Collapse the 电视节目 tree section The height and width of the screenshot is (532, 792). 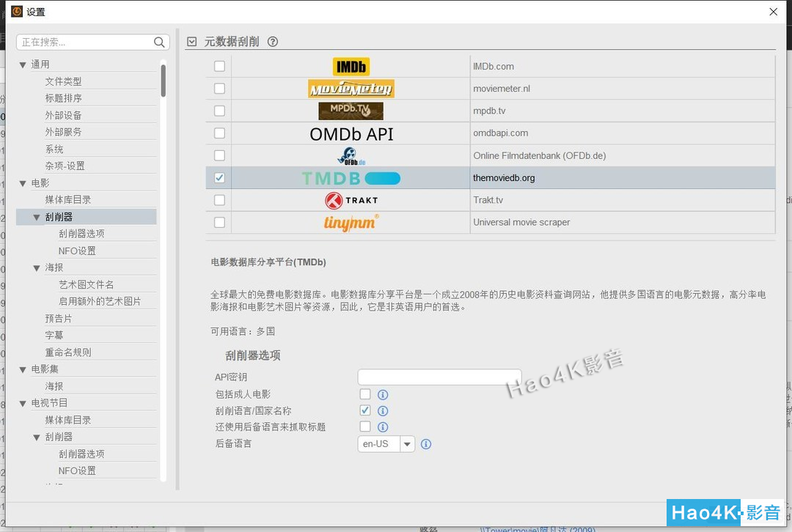(x=23, y=403)
